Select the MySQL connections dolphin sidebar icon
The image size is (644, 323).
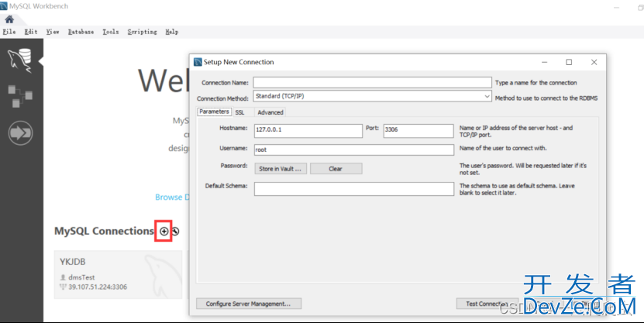19,60
